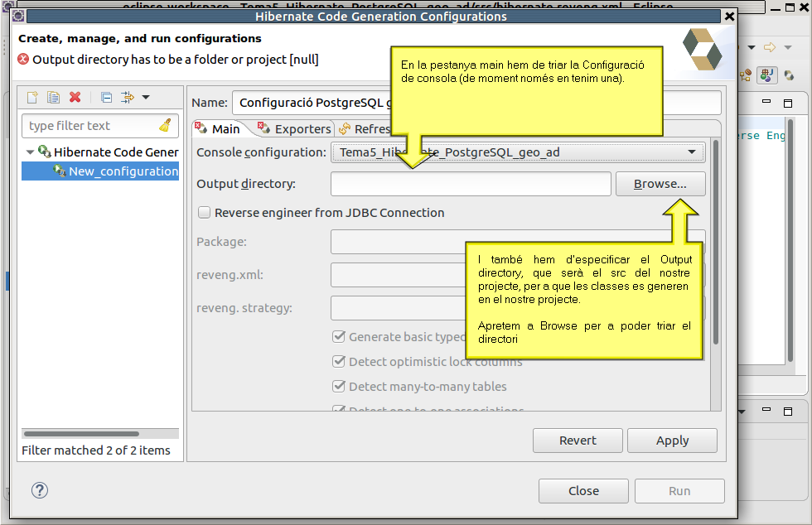Click the Close button
The height and width of the screenshot is (525, 812).
[x=583, y=491]
